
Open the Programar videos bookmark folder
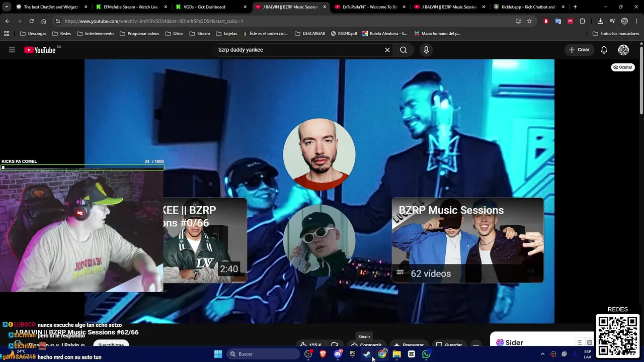click(x=140, y=34)
